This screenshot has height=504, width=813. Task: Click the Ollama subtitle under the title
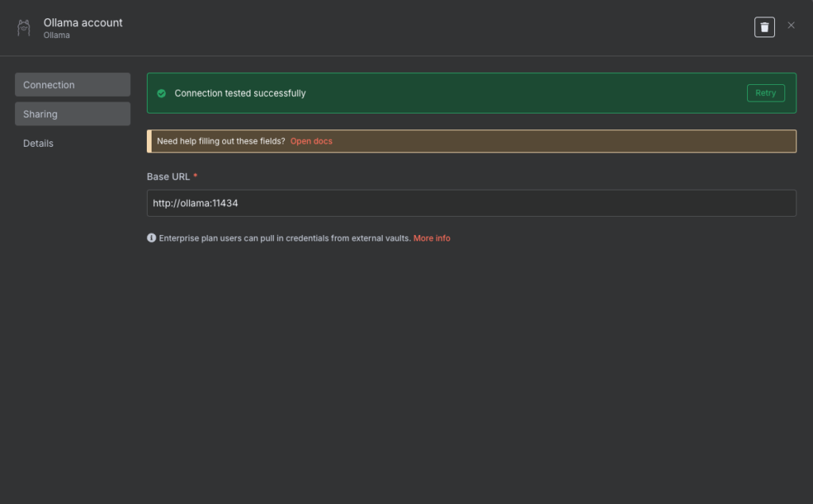tap(56, 35)
